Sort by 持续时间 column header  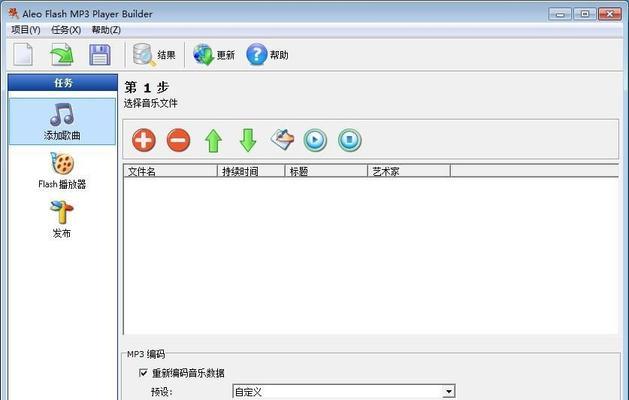click(x=251, y=171)
